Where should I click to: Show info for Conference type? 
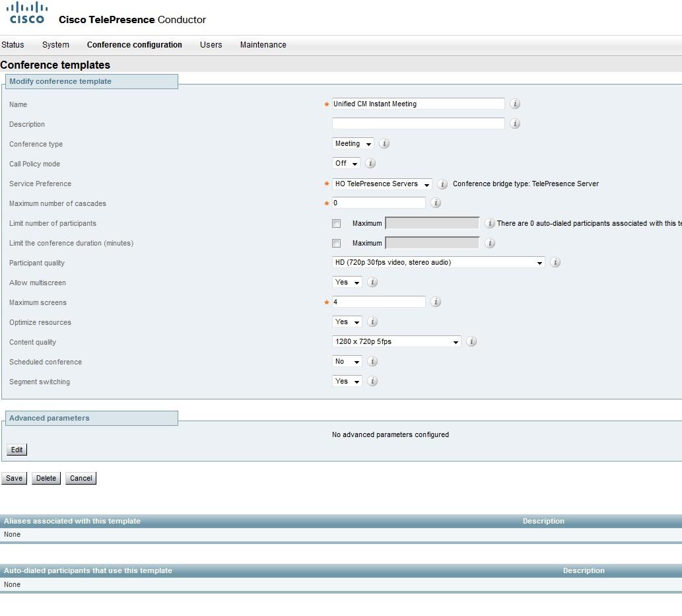[384, 143]
